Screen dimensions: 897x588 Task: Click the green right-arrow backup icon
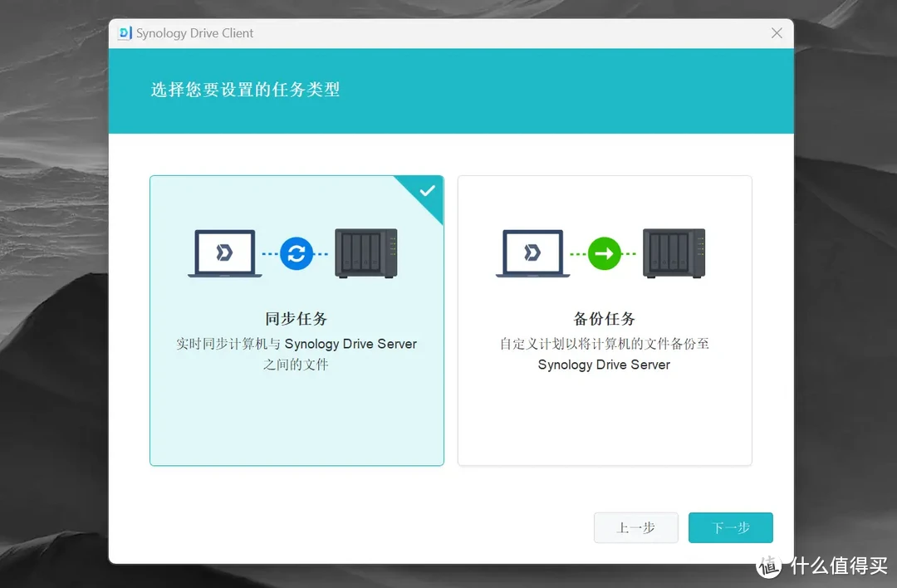click(605, 253)
